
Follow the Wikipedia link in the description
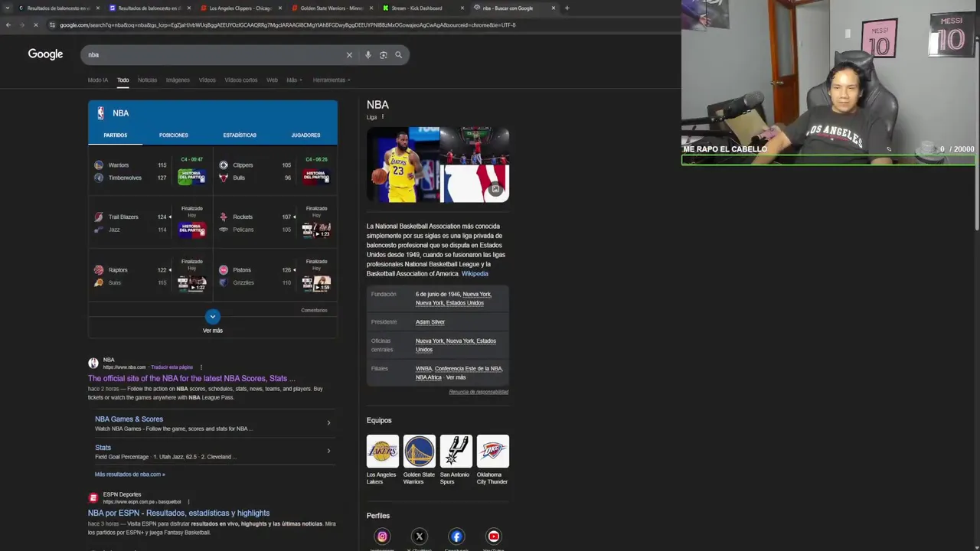475,274
